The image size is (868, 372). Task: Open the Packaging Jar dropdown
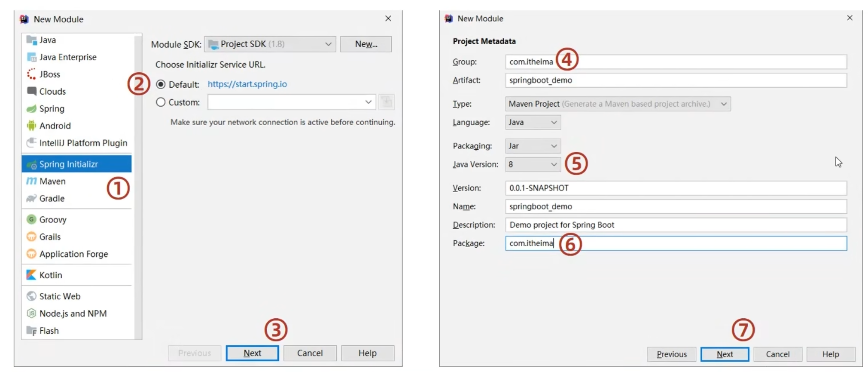click(x=533, y=146)
